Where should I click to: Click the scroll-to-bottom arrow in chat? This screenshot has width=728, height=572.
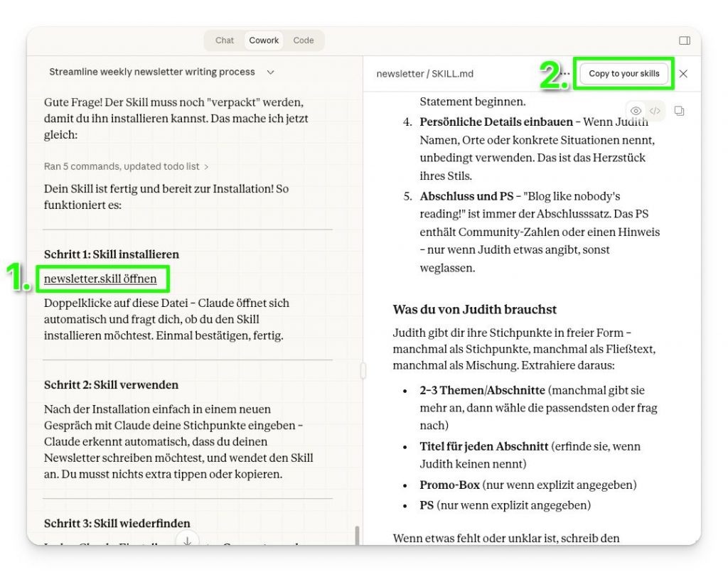(x=187, y=540)
